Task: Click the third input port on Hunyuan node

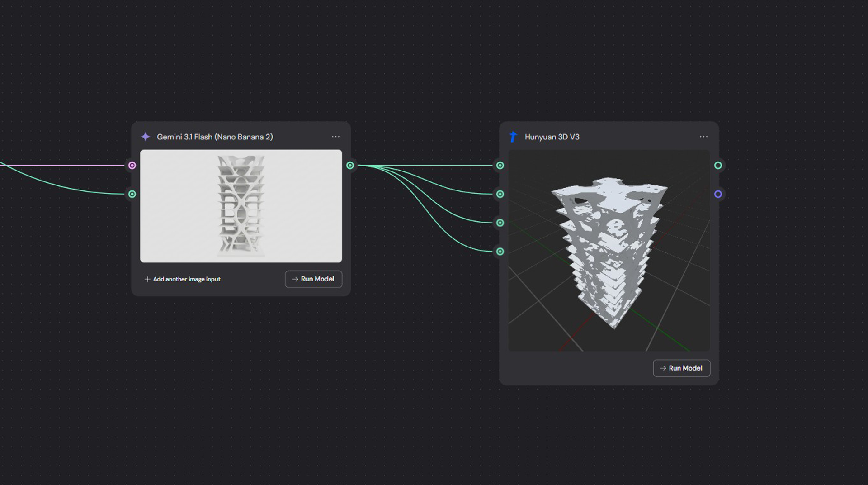Action: 500,223
